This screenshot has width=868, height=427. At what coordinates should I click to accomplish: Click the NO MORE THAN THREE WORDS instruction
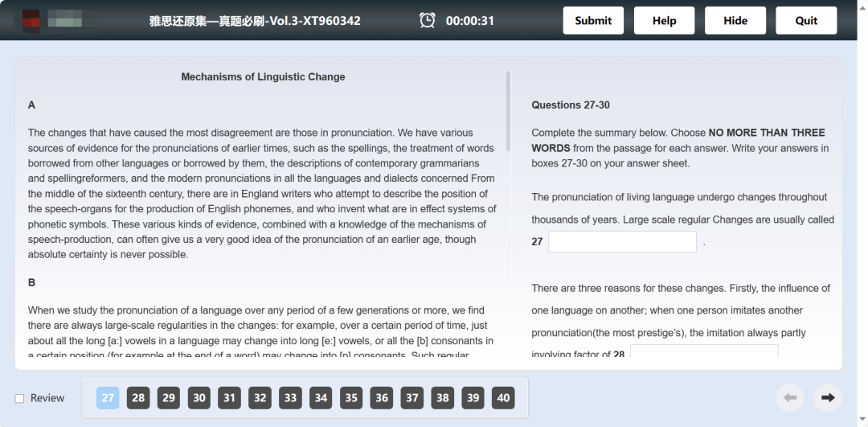coord(678,141)
